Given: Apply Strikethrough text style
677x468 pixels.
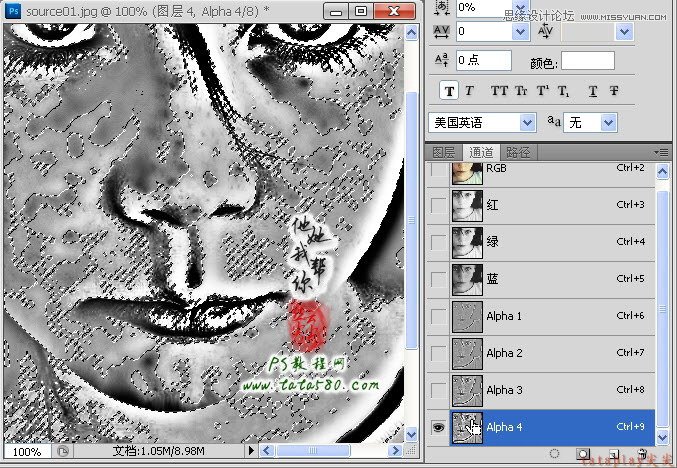Looking at the screenshot, I should [x=614, y=91].
